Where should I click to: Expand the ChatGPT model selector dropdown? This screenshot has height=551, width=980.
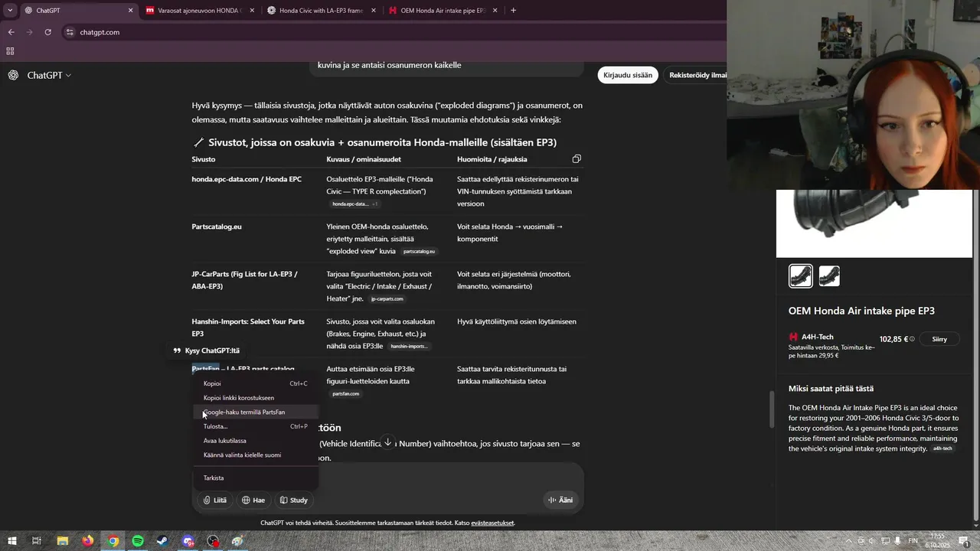click(49, 75)
